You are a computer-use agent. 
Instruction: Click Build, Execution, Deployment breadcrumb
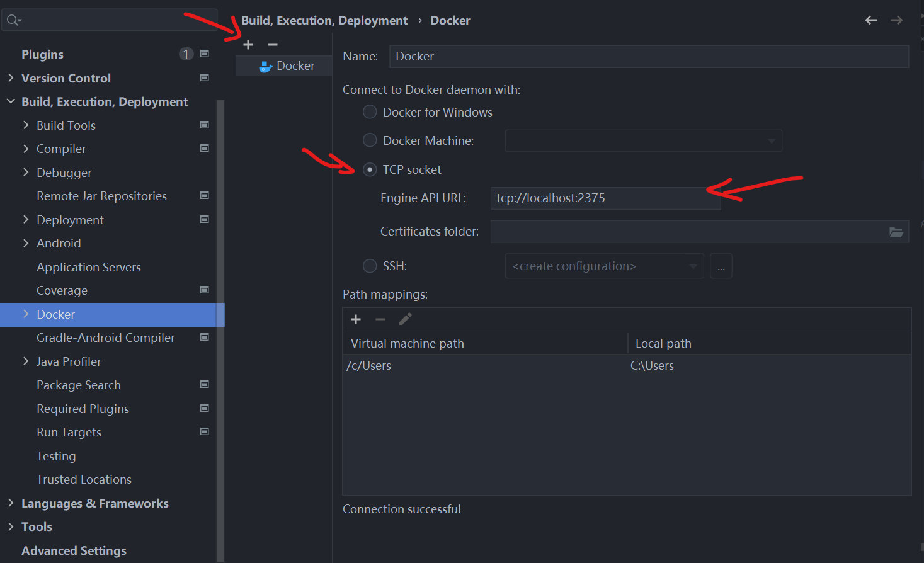324,20
